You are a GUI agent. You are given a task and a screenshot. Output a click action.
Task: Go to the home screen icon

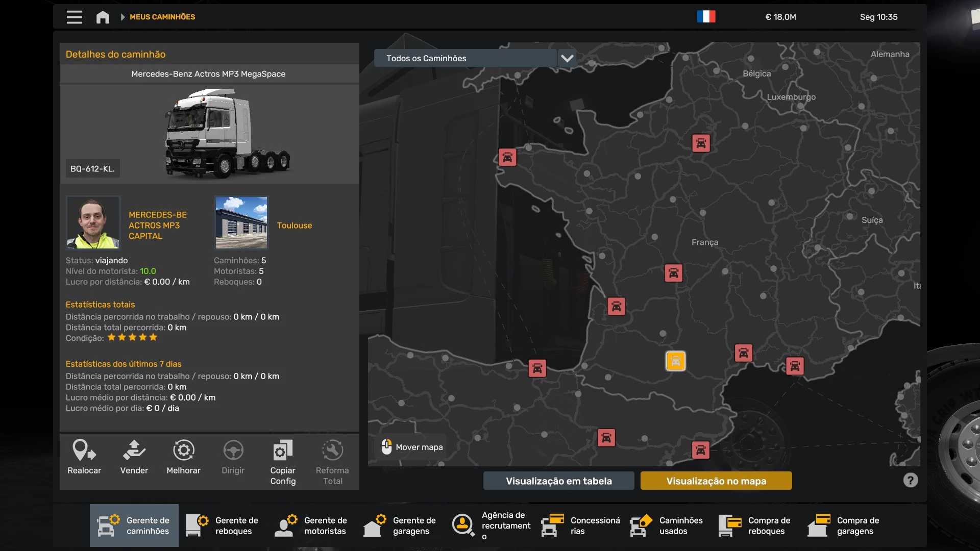[103, 17]
